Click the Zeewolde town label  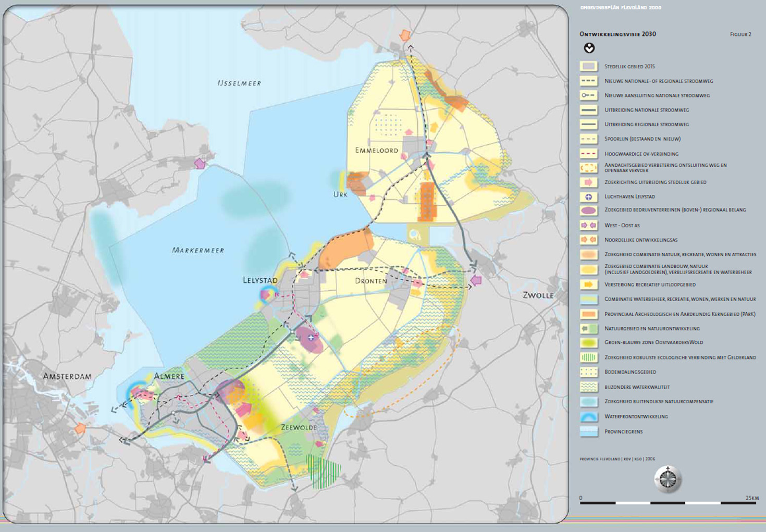[299, 427]
